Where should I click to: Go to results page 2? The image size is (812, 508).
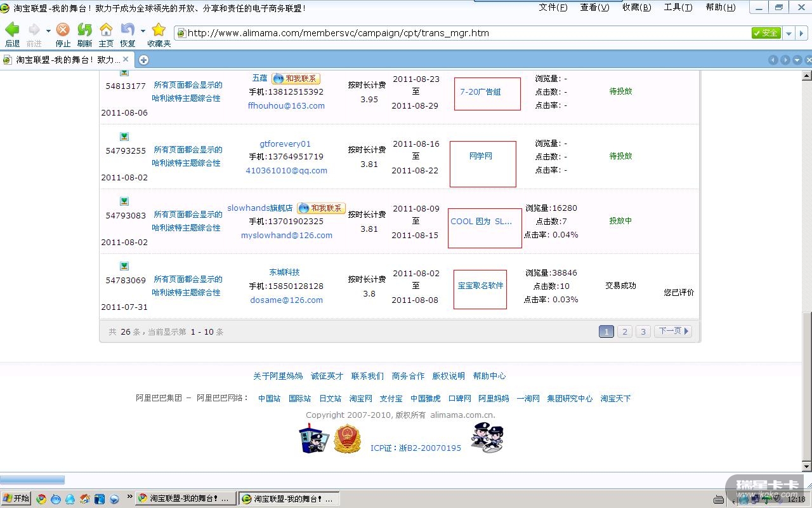pos(625,331)
